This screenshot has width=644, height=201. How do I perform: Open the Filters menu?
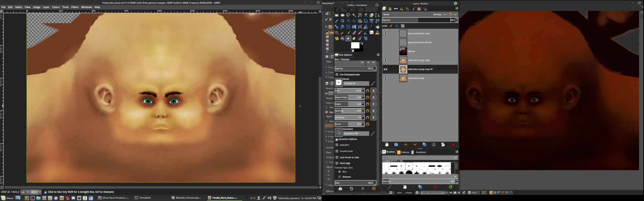click(x=75, y=7)
